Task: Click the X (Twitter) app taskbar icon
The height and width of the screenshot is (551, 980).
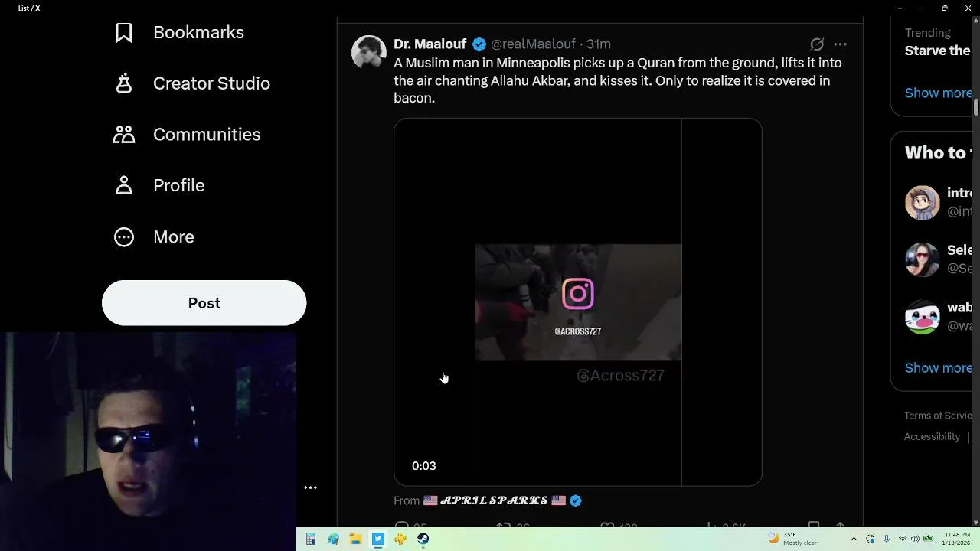Action: coord(378,540)
